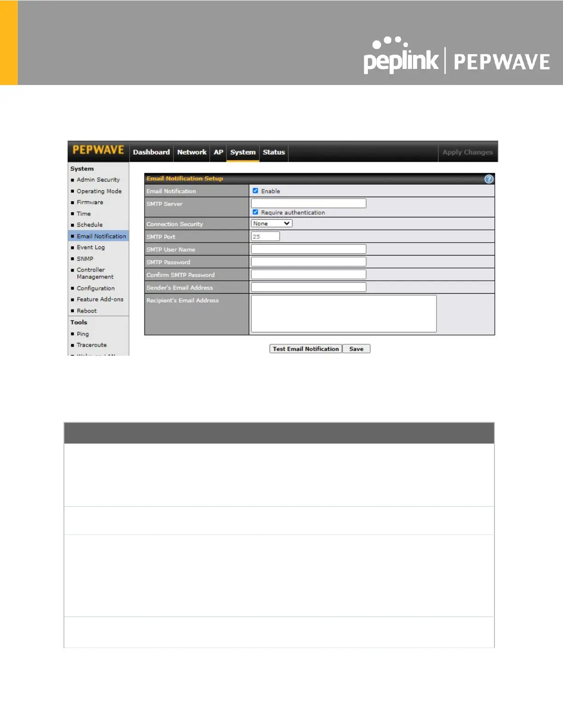Select Email Notification in the sidebar

(101, 236)
